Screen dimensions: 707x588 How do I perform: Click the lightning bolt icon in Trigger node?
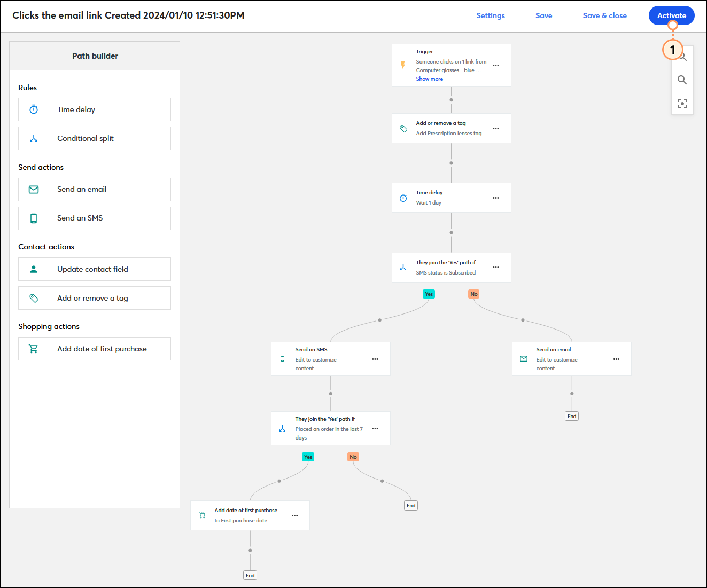click(x=403, y=65)
